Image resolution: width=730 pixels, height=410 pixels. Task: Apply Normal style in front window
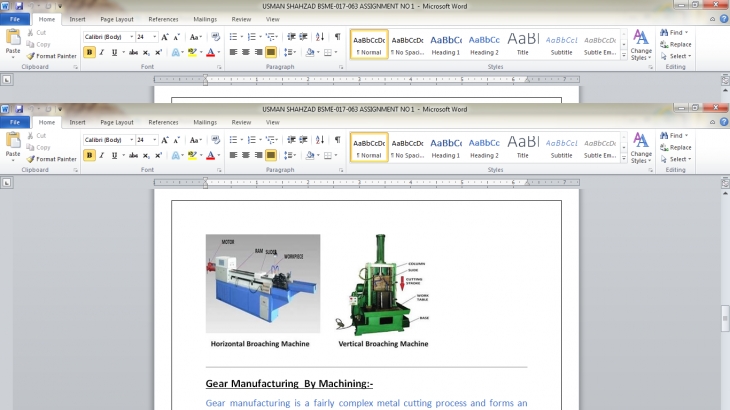[x=369, y=148]
